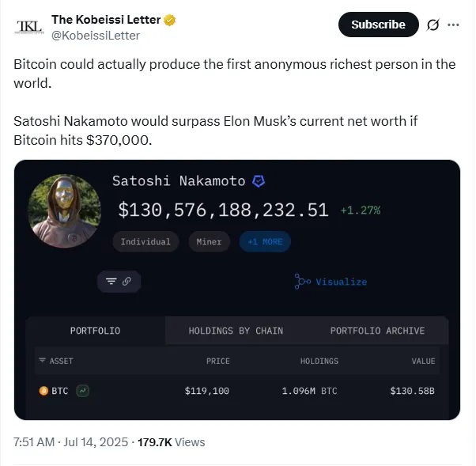Click The Kobeissi Letter profile avatar
The height and width of the screenshot is (466, 476).
point(29,26)
